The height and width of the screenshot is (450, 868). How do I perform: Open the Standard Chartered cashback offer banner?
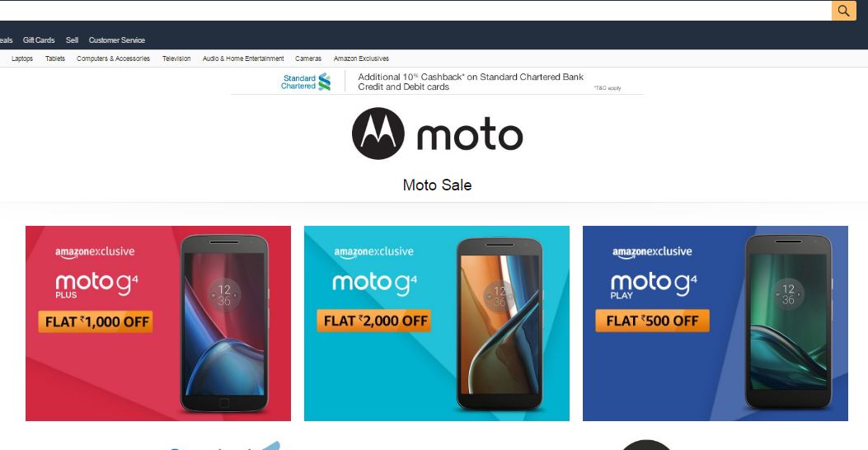click(437, 82)
